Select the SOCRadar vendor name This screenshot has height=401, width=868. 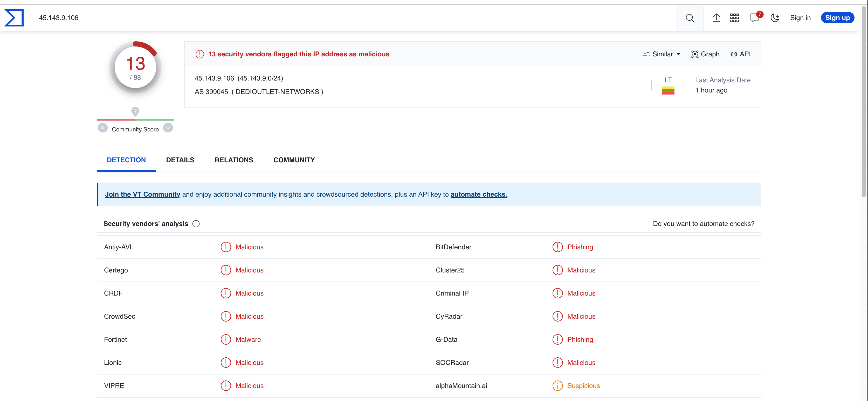tap(452, 363)
